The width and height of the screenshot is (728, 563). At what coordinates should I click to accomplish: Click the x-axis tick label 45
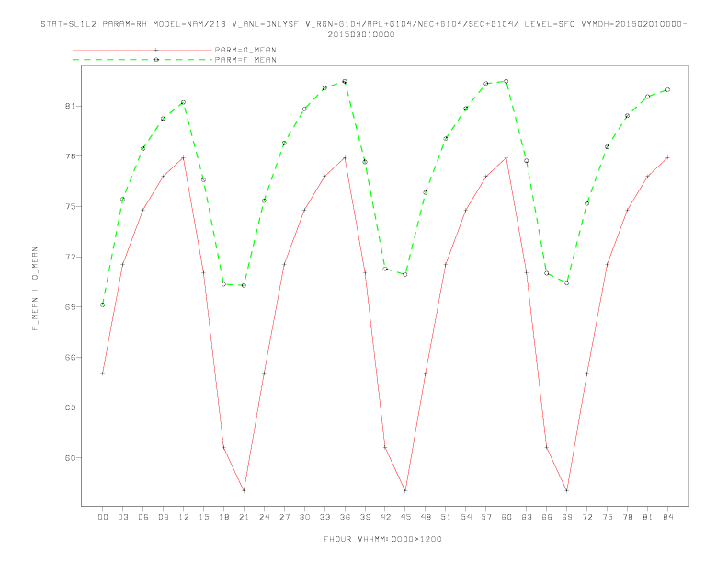[x=405, y=517]
